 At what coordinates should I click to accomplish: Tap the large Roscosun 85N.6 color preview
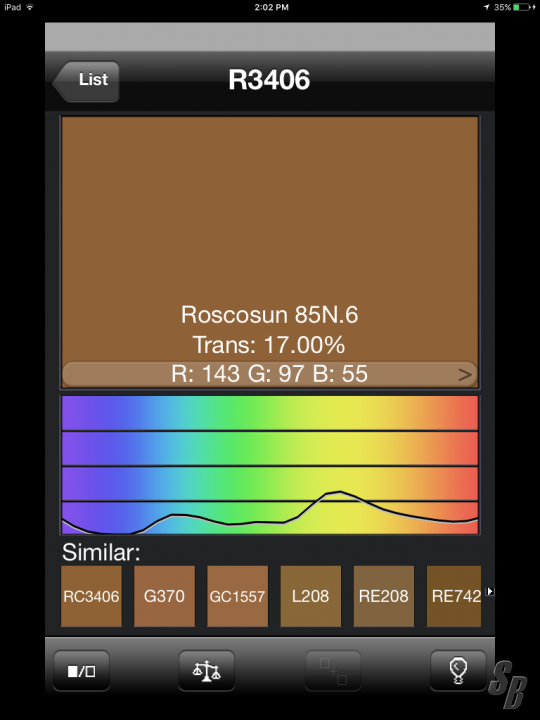click(270, 238)
